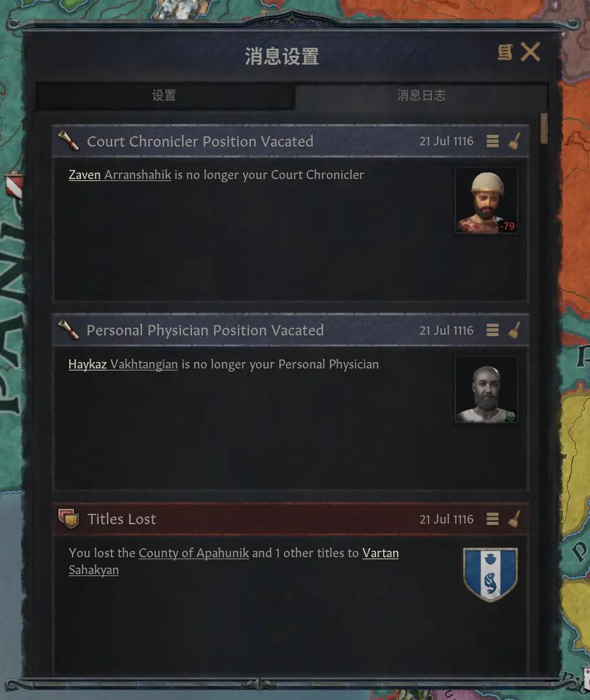This screenshot has width=590, height=700.
Task: Open Vartan Sahakyan character link
Action: pos(233,561)
